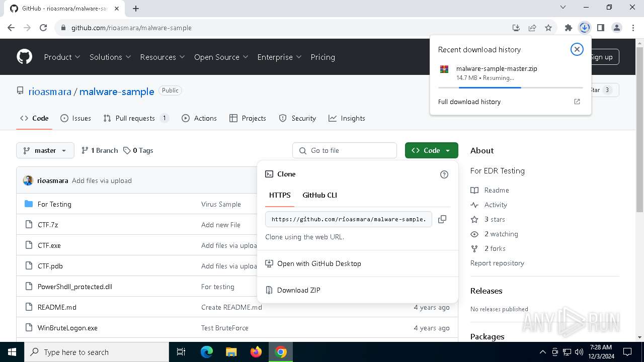View 1 Branch link
This screenshot has width=644, height=362.
[100, 150]
